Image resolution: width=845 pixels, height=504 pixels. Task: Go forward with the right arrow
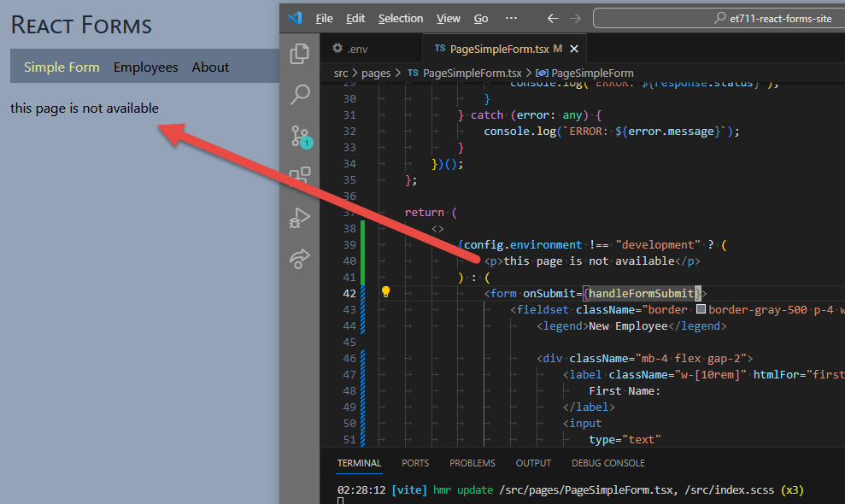coord(576,18)
